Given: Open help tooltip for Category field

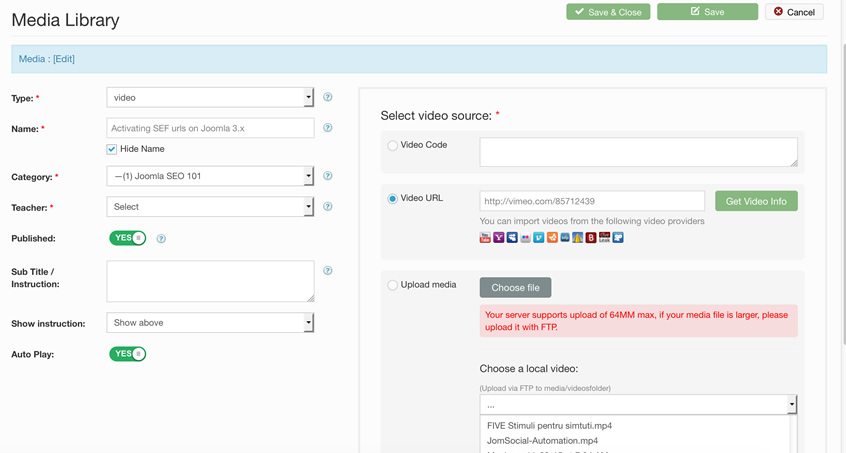Looking at the screenshot, I should [x=328, y=176].
